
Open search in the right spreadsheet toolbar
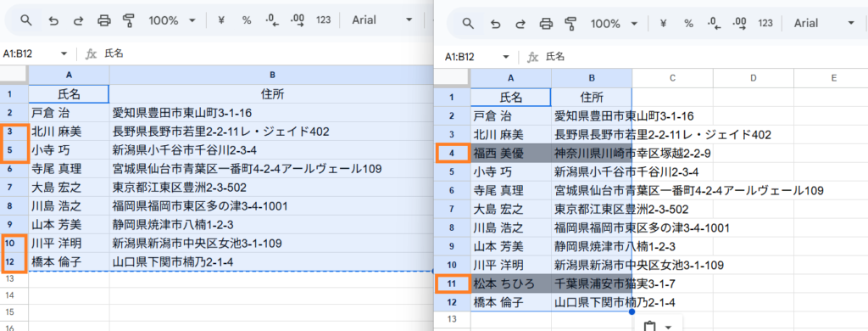tap(468, 23)
